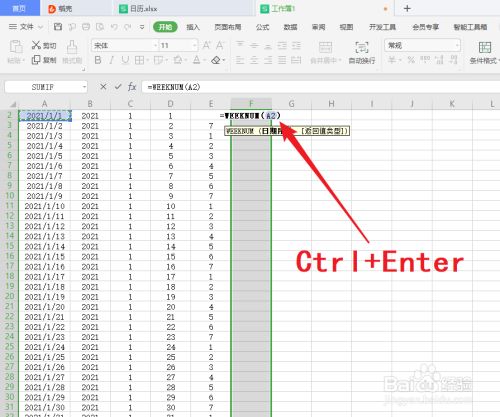Align text left in cell
Screen dimensions: 500x417
240,60
